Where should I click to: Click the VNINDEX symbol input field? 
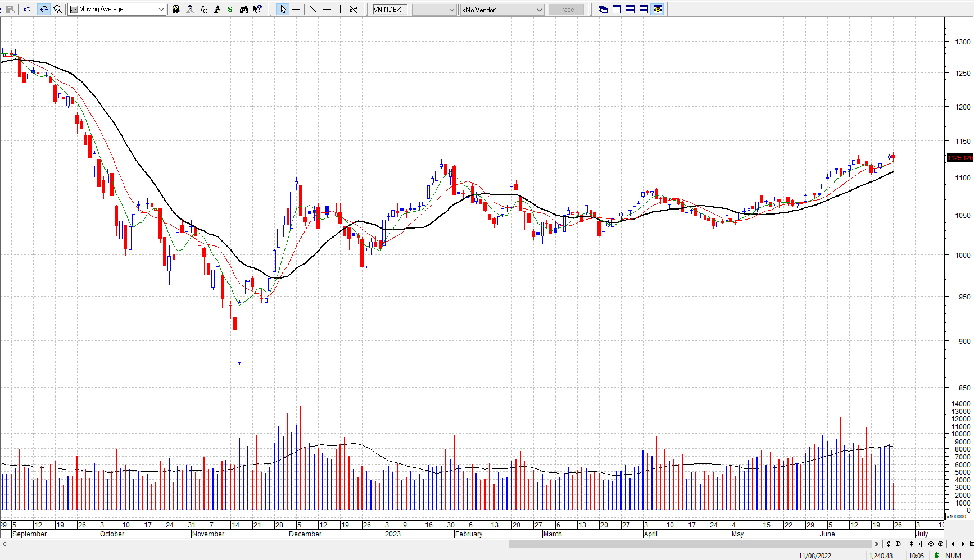pyautogui.click(x=390, y=10)
